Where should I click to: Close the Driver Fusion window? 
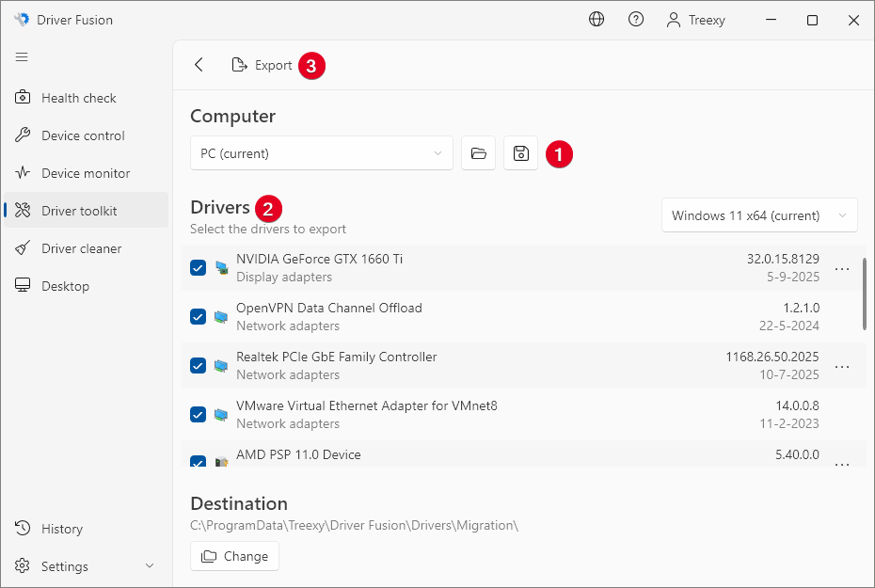[853, 20]
